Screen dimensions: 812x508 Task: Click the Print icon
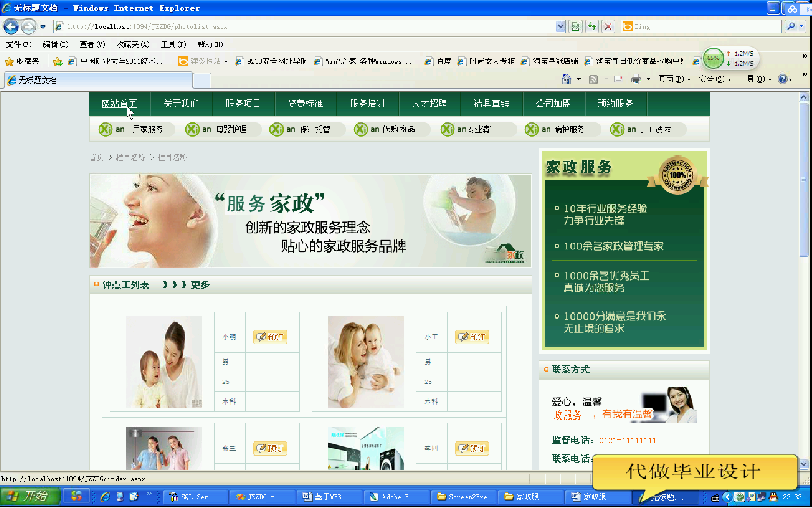point(636,79)
